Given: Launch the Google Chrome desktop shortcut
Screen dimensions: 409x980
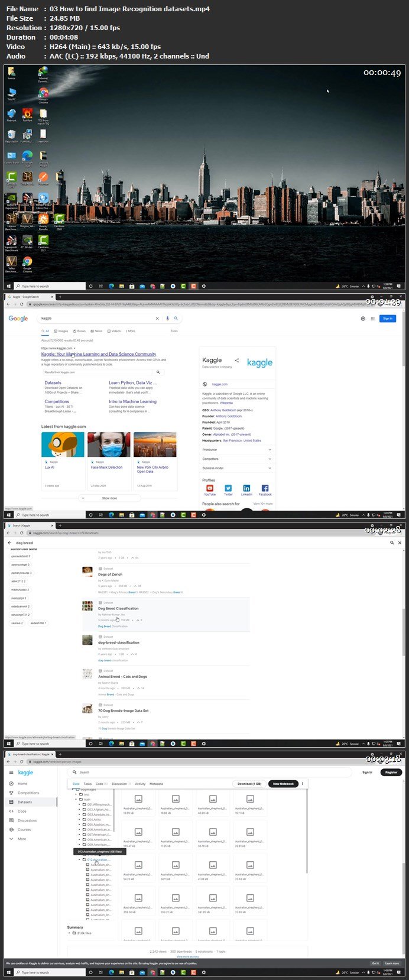Looking at the screenshot, I should click(27, 264).
